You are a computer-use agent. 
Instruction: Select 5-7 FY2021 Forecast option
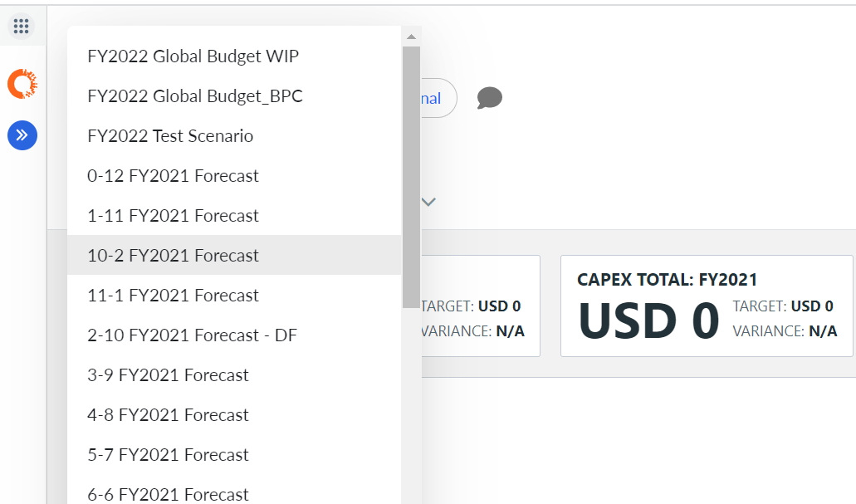coord(234,455)
